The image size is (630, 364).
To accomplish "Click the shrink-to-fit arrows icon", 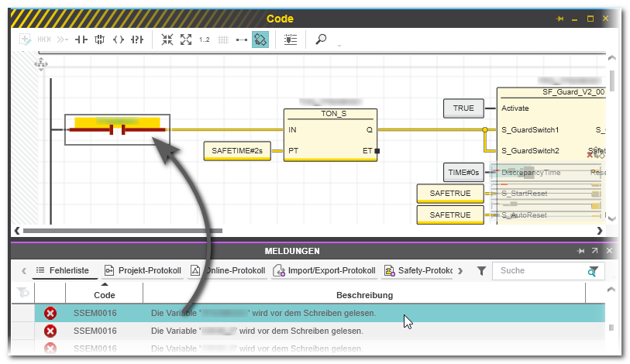I will click(x=167, y=39).
